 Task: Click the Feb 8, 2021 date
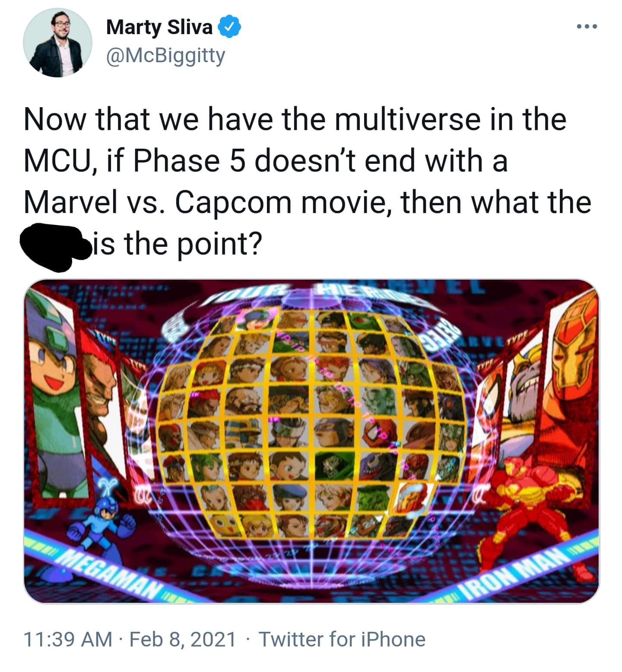point(183,639)
